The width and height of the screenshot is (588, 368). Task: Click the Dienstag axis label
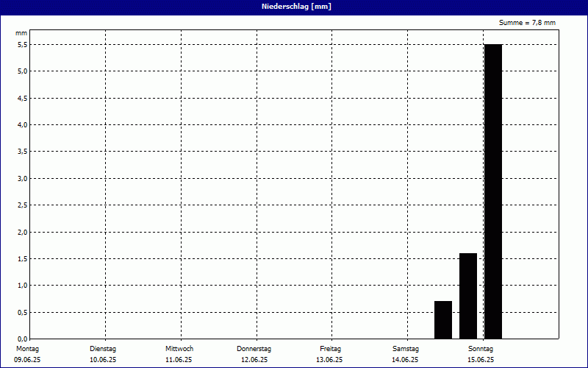tap(103, 349)
